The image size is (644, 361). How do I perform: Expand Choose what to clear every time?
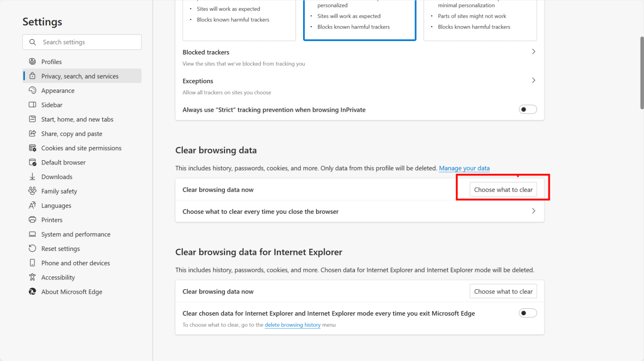click(x=534, y=211)
